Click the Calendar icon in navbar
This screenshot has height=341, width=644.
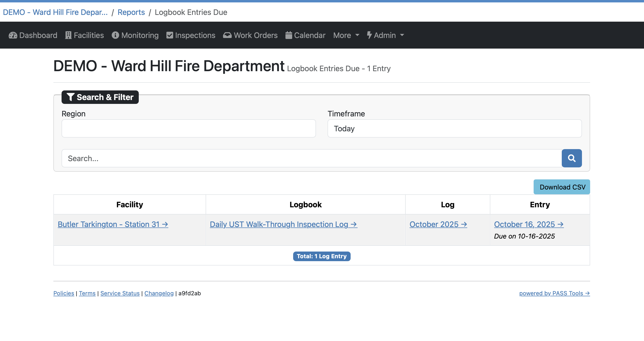point(289,35)
